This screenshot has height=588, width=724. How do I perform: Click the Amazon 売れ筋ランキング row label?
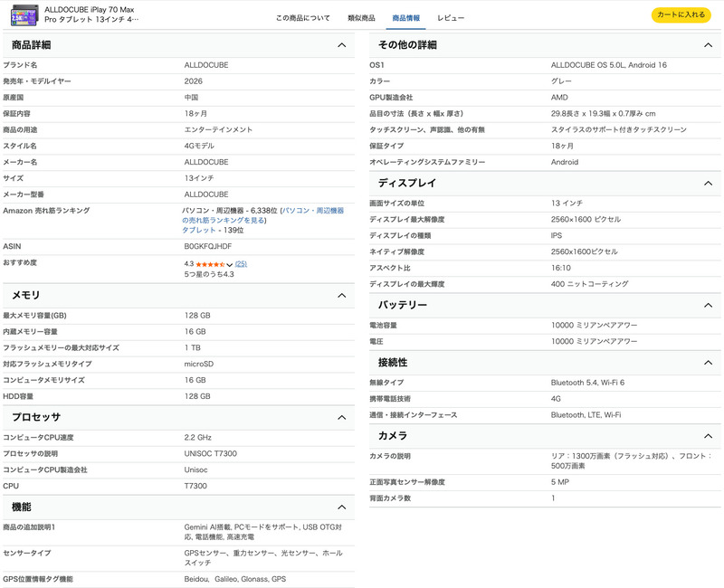46,211
